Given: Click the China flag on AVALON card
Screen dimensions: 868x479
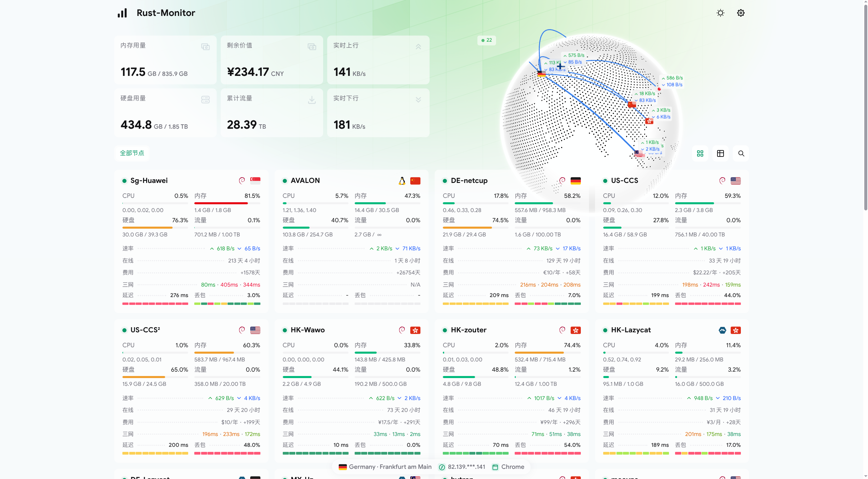Looking at the screenshot, I should (415, 181).
